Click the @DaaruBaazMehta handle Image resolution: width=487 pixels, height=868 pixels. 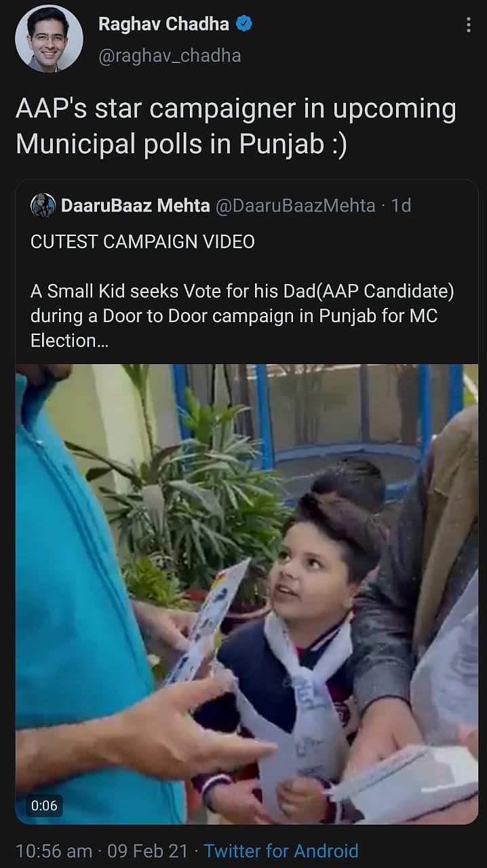[x=295, y=205]
